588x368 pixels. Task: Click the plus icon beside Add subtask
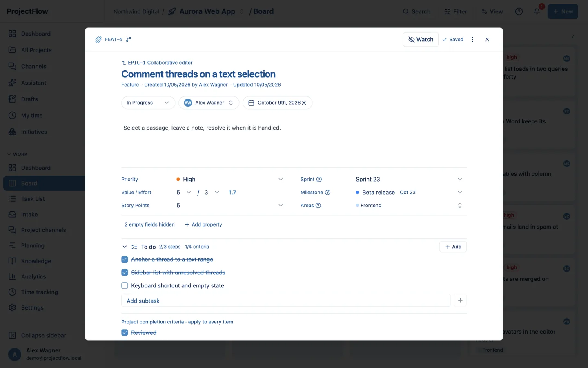coord(460,301)
